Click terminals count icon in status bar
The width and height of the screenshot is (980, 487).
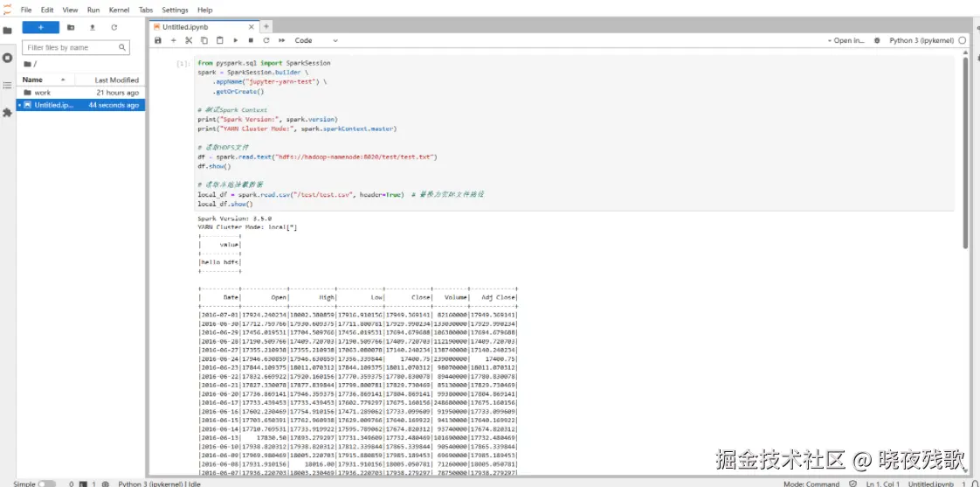pyautogui.click(x=82, y=484)
